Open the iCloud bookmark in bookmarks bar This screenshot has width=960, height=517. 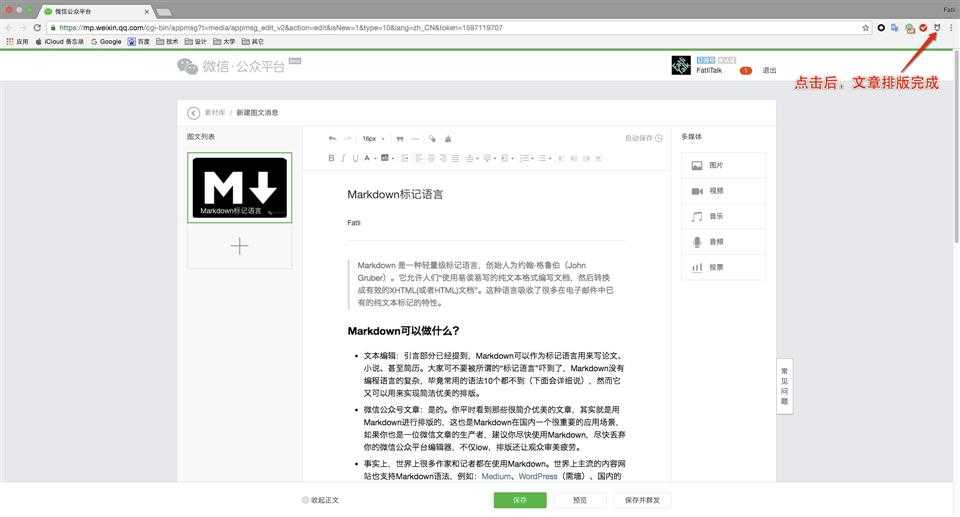(59, 42)
